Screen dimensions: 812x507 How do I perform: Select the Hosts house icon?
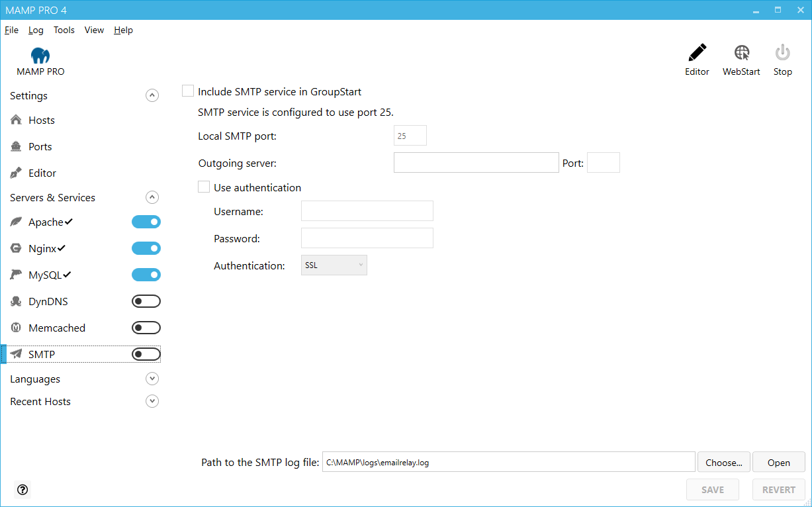(x=17, y=120)
